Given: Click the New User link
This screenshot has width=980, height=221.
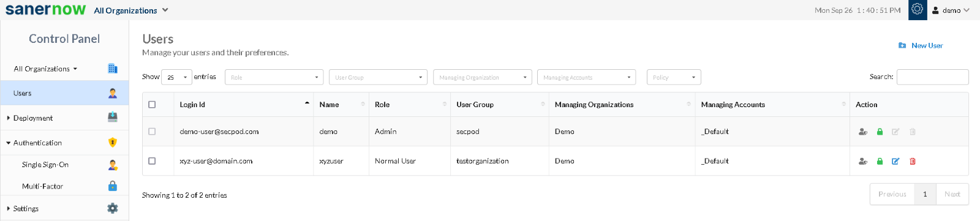Looking at the screenshot, I should point(927,45).
